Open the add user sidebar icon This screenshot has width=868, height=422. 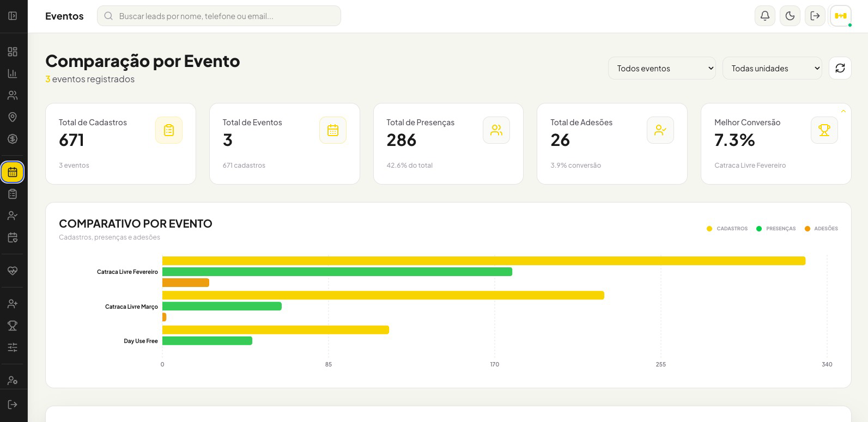click(x=13, y=304)
